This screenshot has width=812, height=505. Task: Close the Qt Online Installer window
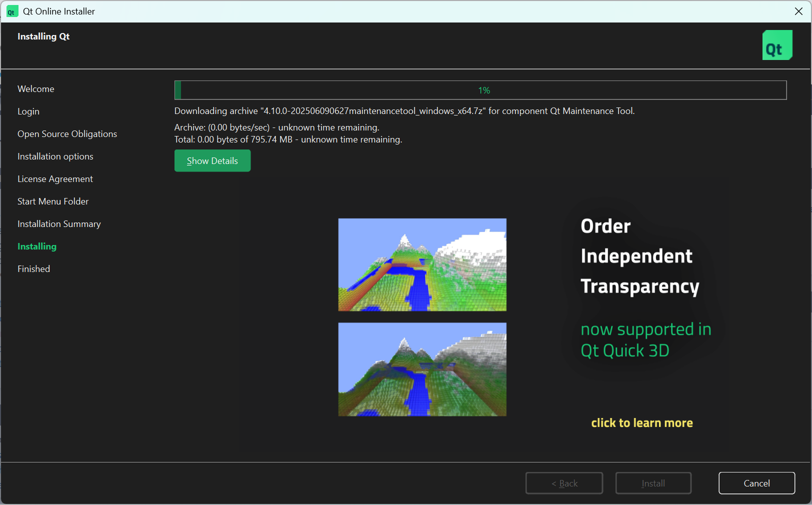click(x=798, y=11)
